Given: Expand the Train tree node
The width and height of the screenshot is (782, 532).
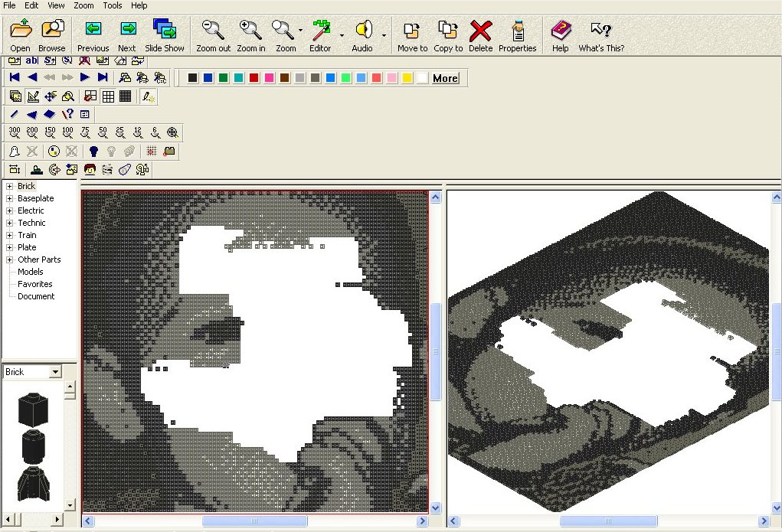Looking at the screenshot, I should 9,235.
